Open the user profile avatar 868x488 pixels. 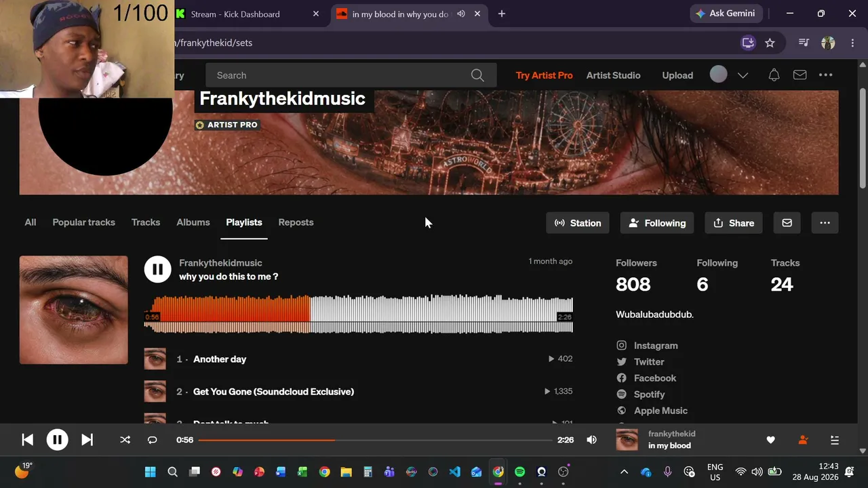click(x=718, y=75)
